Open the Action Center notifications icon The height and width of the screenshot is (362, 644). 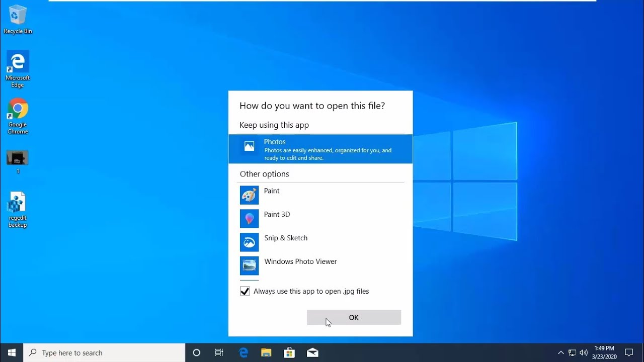[629, 352]
